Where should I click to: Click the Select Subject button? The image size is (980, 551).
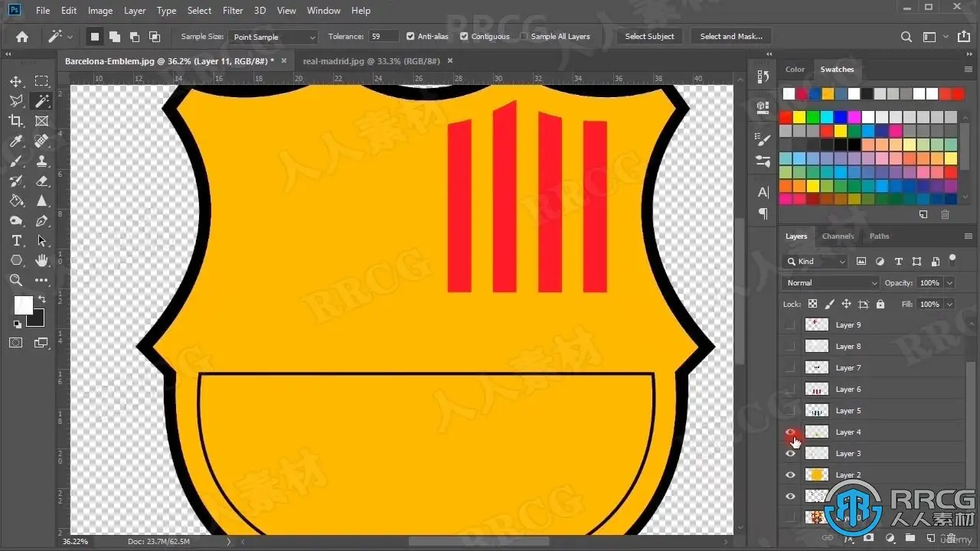tap(649, 36)
